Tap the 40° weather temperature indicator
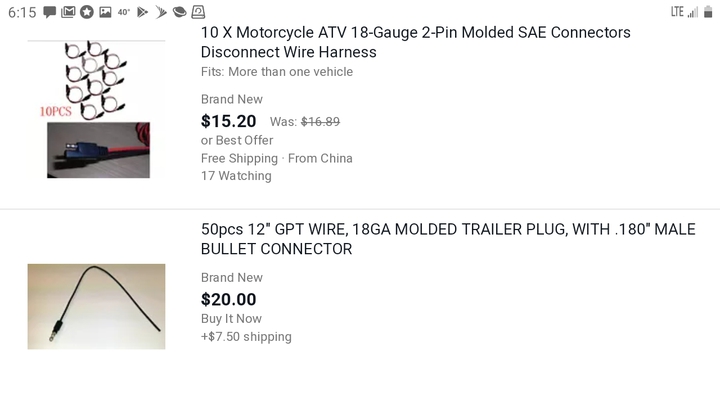The image size is (720, 405). [x=124, y=12]
